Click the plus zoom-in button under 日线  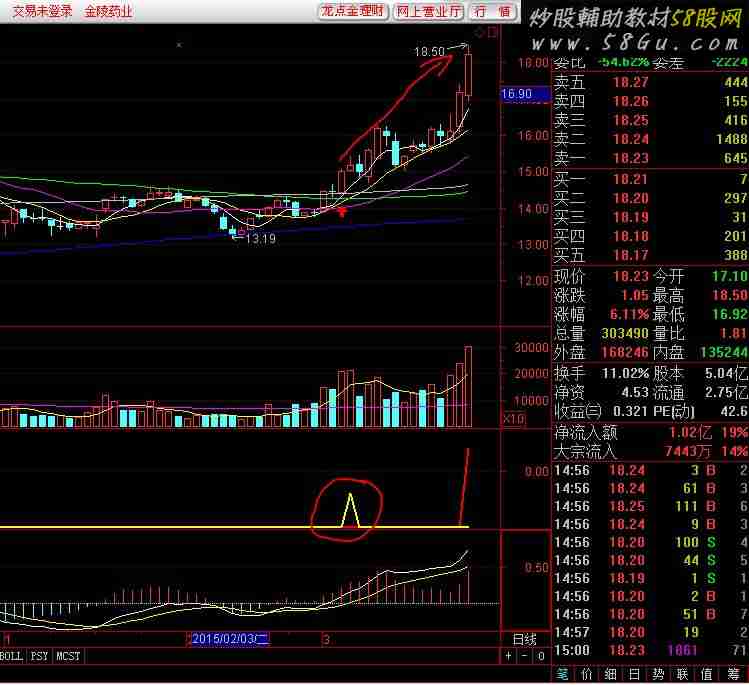click(508, 656)
